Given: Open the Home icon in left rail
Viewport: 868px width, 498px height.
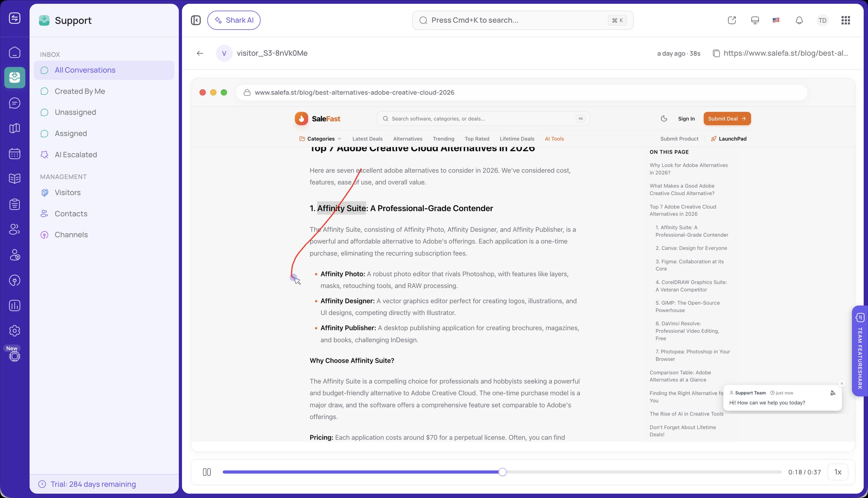Looking at the screenshot, I should 14,52.
